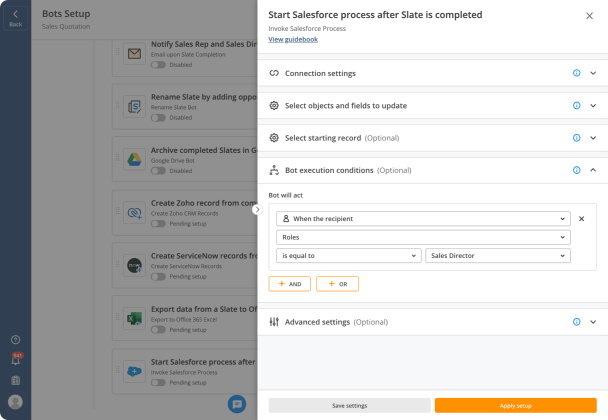608x420 pixels.
Task: Click the Rename Slate Bot icon
Action: (x=135, y=106)
